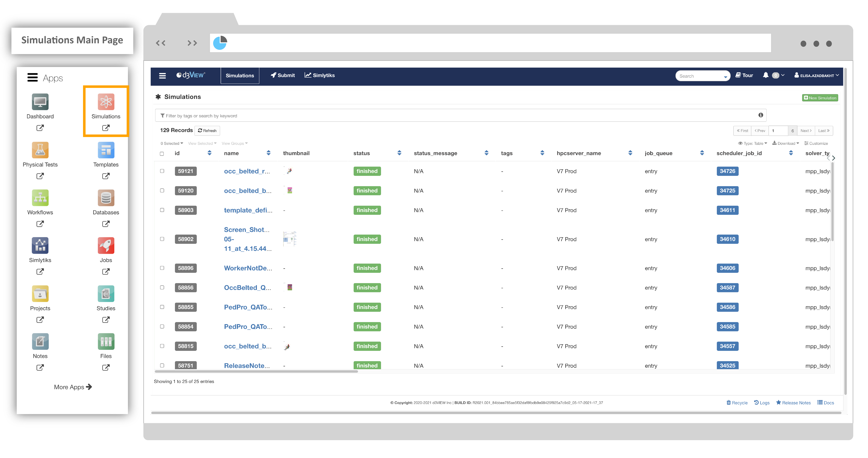Image resolution: width=868 pixels, height=458 pixels.
Task: Expand the notification count dropdown
Action: pos(779,76)
